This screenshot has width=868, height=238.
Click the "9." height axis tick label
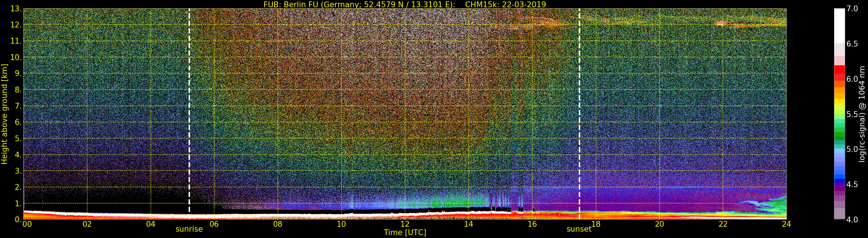[x=18, y=73]
